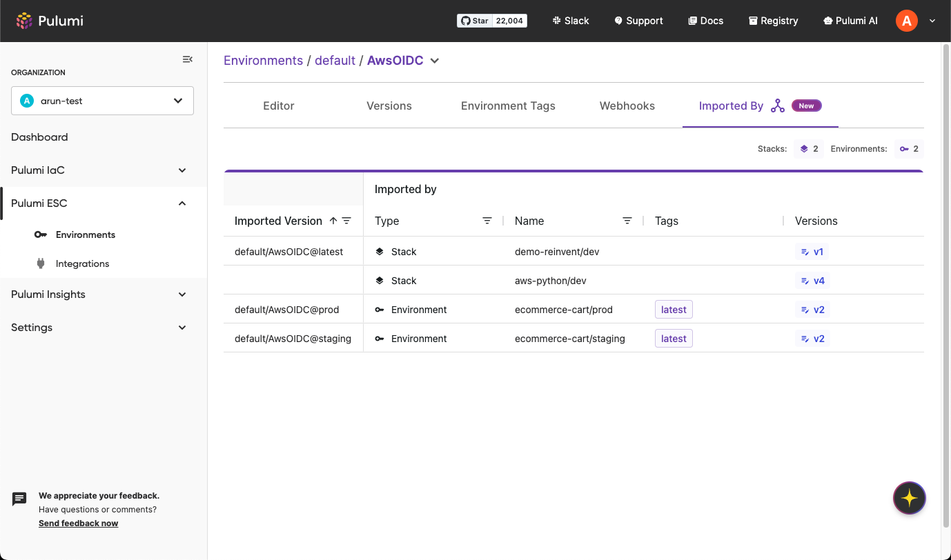Screen dimensions: 951x560
Task: Open the user avatar account menu
Action: tap(907, 21)
